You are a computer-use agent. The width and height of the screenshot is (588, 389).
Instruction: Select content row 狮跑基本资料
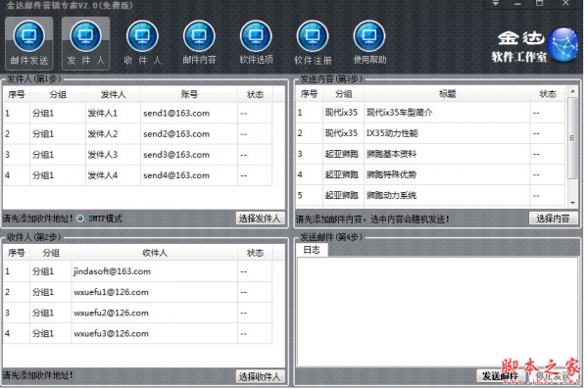pyautogui.click(x=430, y=154)
